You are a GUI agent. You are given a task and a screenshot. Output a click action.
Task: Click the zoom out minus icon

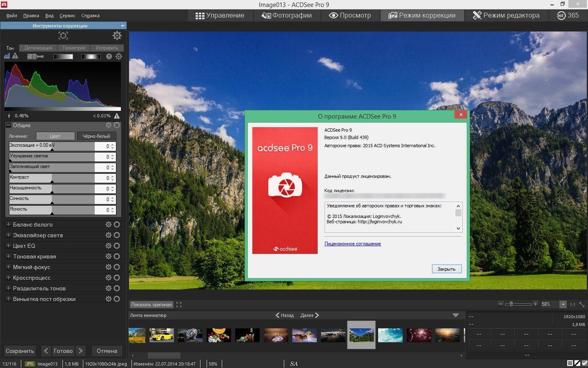[x=501, y=304]
